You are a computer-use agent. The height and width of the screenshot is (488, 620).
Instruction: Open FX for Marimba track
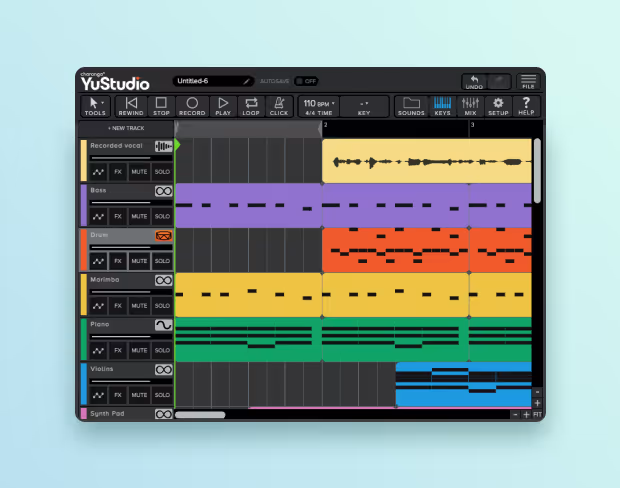click(x=118, y=306)
